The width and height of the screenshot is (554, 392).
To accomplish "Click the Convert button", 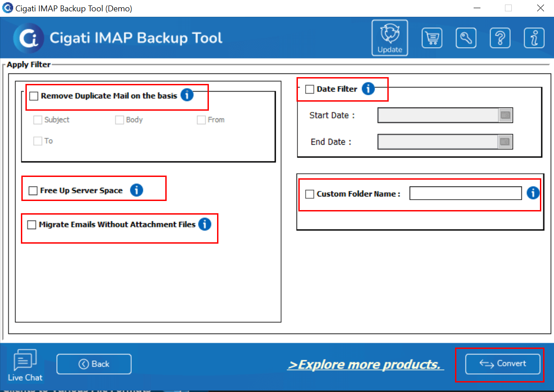I will (x=503, y=364).
